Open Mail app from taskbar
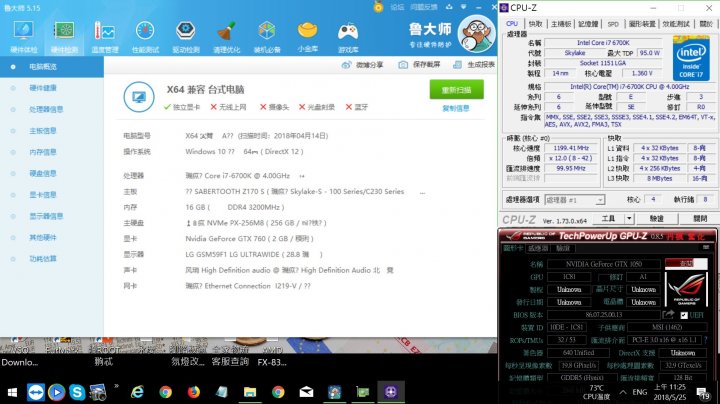The width and height of the screenshot is (720, 404). pos(306,392)
